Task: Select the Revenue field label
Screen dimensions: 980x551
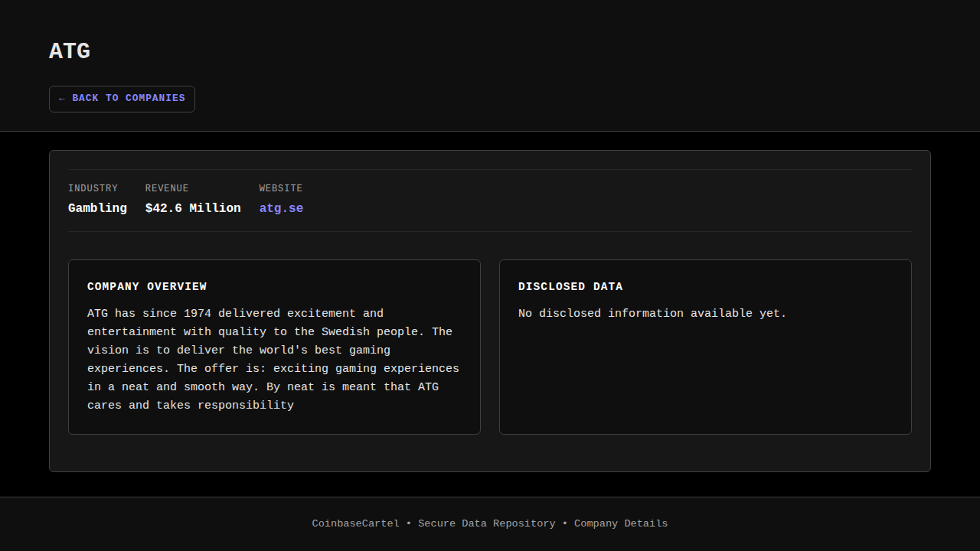Action: click(x=167, y=188)
